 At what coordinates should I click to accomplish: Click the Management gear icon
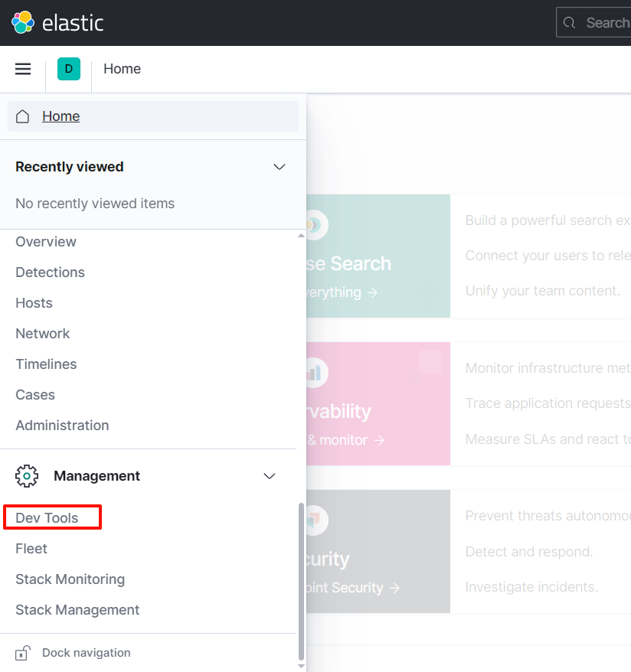pyautogui.click(x=27, y=476)
